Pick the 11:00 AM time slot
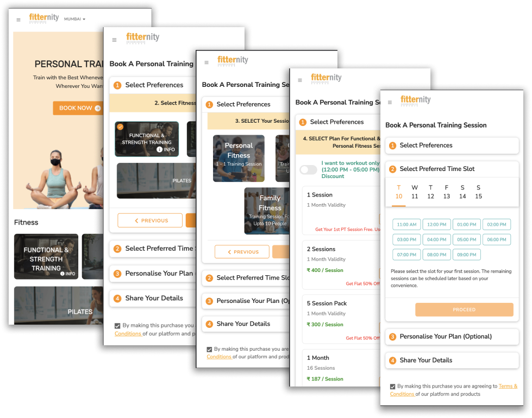Viewport: 532px width, 418px height. pyautogui.click(x=406, y=224)
